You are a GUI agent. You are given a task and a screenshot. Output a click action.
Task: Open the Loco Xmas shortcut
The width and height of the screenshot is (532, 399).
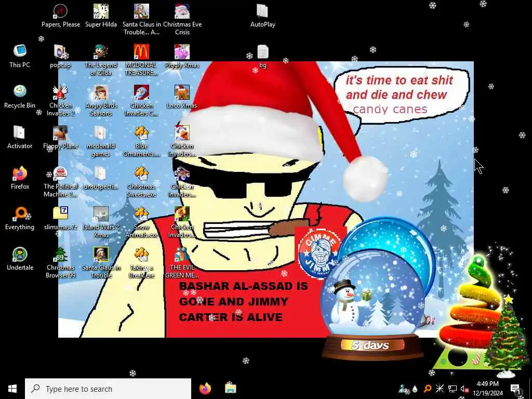182,96
